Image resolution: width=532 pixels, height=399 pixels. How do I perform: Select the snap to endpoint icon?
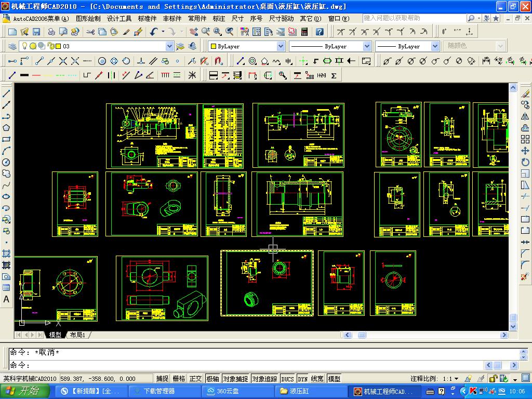click(x=39, y=61)
